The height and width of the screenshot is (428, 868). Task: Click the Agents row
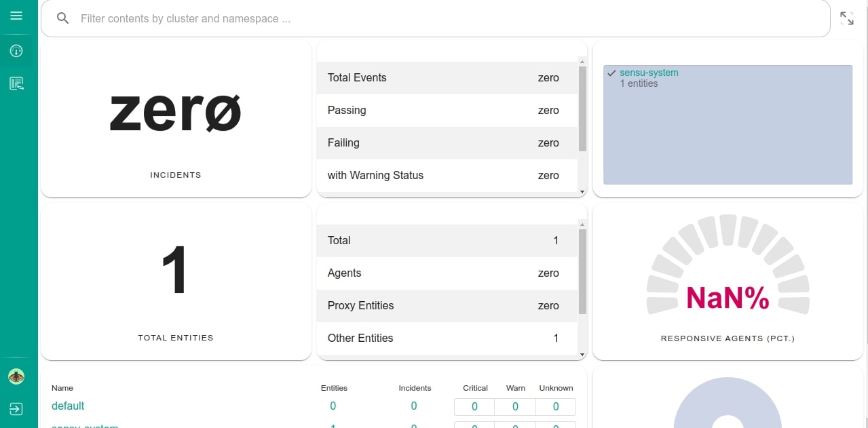click(447, 273)
